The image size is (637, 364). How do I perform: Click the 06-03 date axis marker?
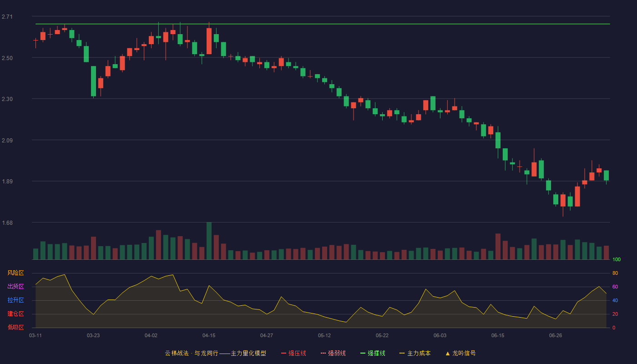point(440,335)
